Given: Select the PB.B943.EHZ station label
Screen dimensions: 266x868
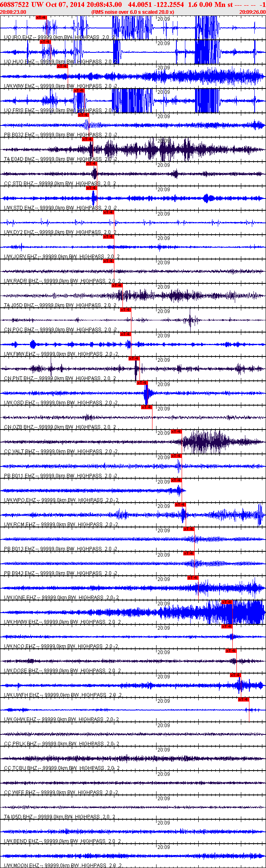Looking at the screenshot, I should click(61, 573).
